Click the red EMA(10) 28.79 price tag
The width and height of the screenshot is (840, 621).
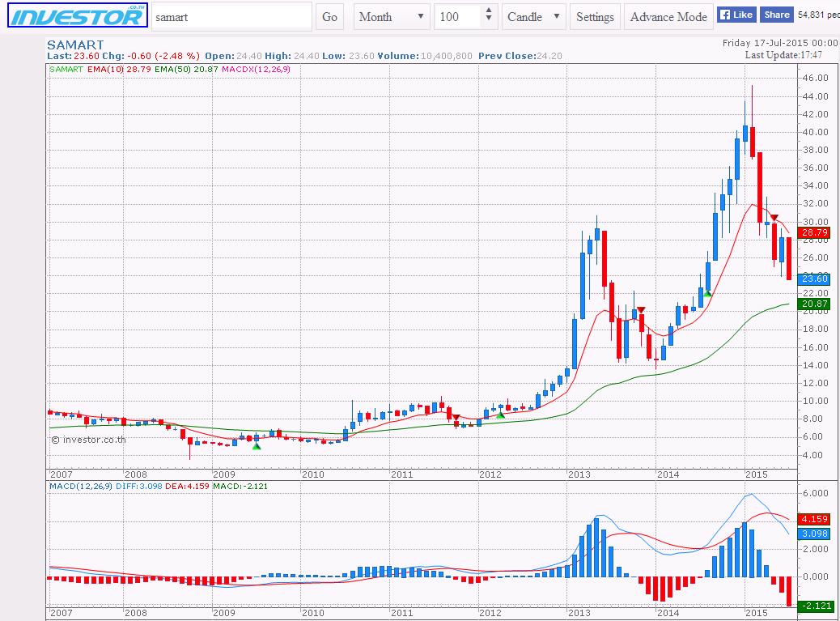(812, 232)
